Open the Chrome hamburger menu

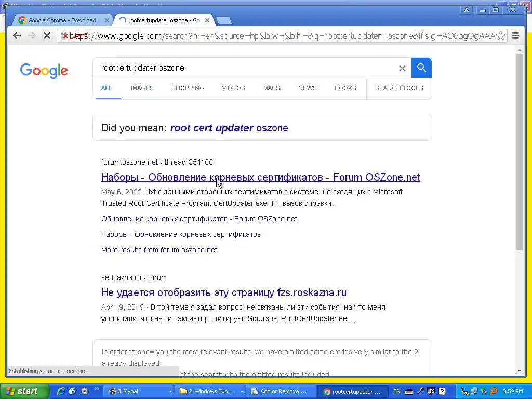(515, 36)
